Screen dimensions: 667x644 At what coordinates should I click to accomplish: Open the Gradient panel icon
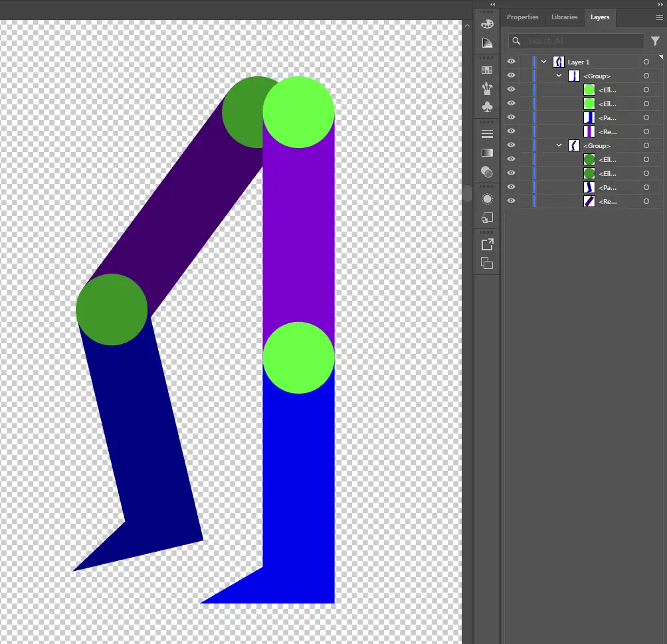(487, 153)
